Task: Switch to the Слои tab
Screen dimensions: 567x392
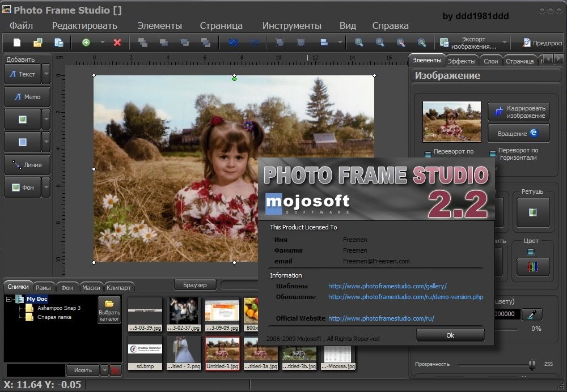Action: click(x=490, y=61)
